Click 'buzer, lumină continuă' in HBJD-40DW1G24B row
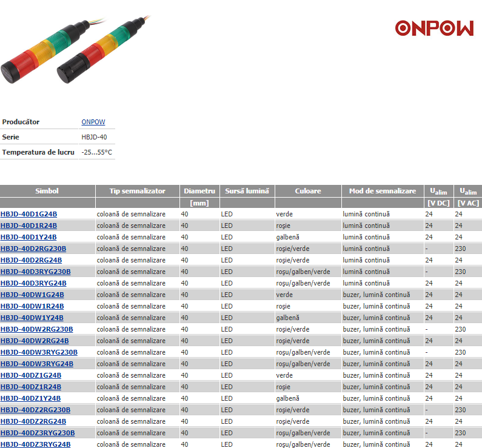 [x=377, y=295]
